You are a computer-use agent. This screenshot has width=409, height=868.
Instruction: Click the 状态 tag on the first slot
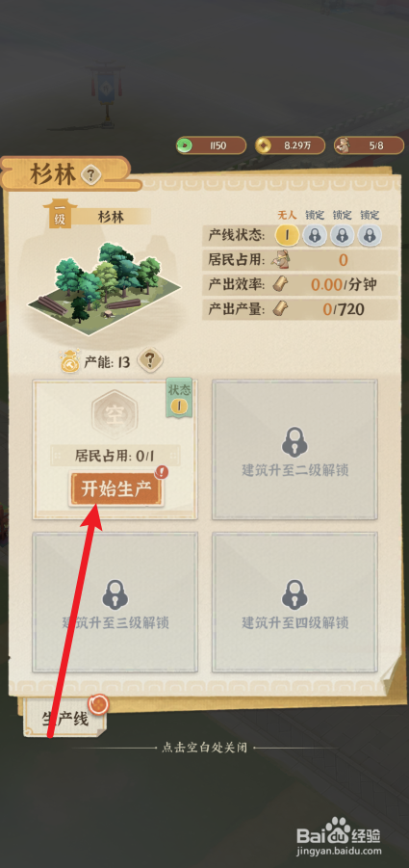pos(179,398)
